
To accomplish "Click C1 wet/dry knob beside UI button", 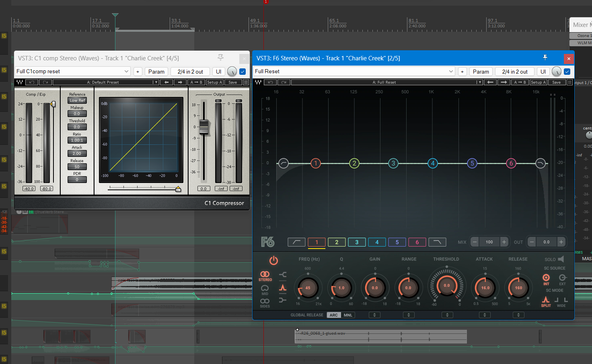I will click(x=232, y=72).
